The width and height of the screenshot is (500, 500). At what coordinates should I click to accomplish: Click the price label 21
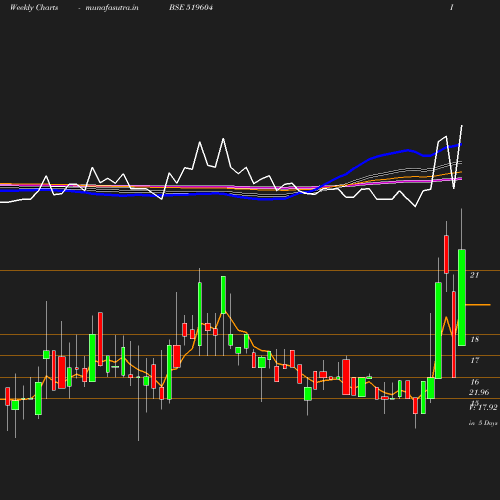coord(474,275)
